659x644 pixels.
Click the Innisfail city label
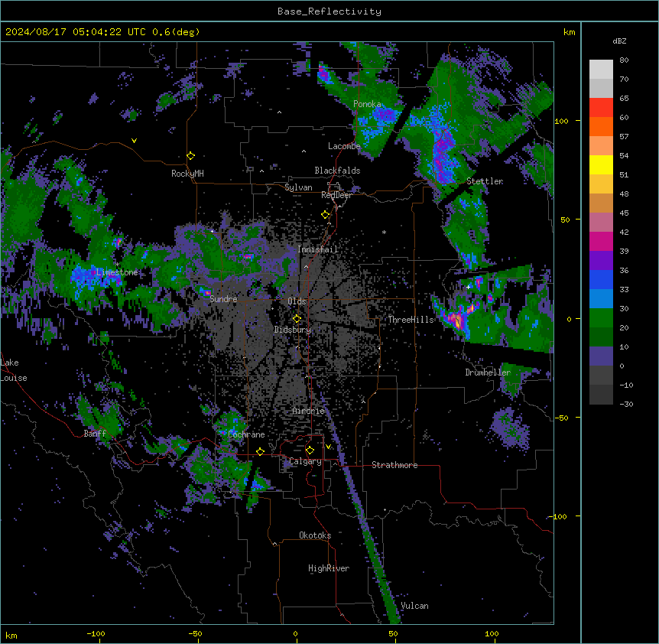318,249
